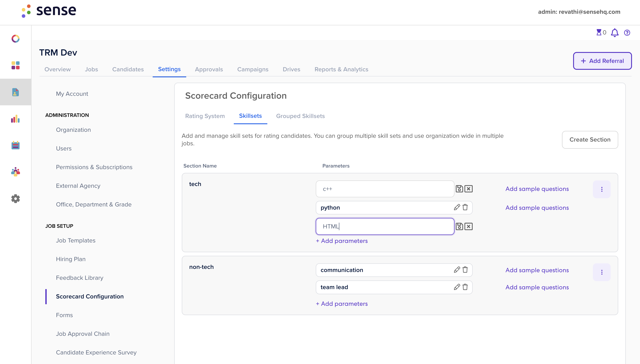Select the Skillsets tab
Viewport: 640px width, 364px height.
pyautogui.click(x=250, y=116)
